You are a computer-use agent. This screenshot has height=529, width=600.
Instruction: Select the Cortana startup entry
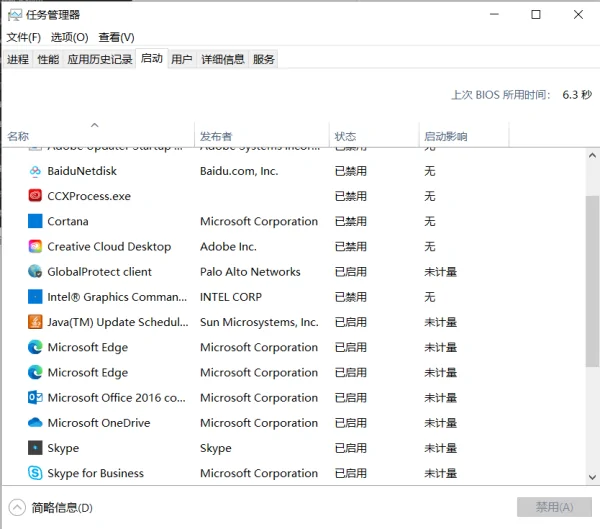(68, 221)
